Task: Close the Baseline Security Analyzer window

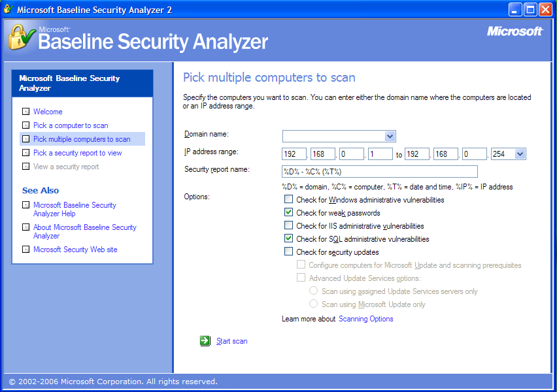Action: (x=545, y=10)
